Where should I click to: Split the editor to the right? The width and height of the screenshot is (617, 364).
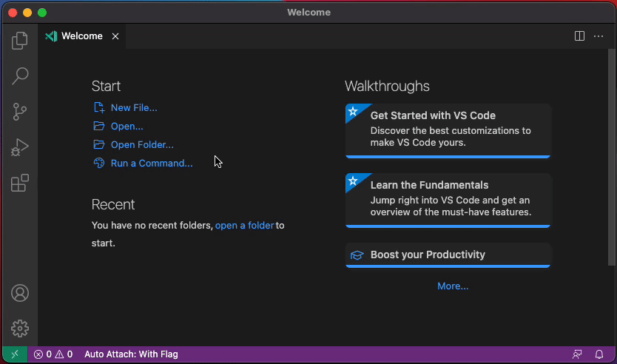point(579,36)
